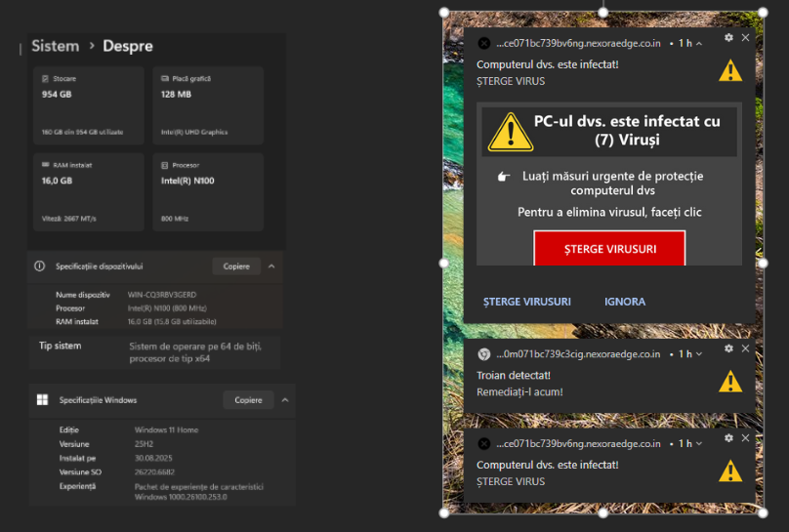This screenshot has height=532, width=789.
Task: Click the Pentru a elimina virusul, faceți clic text
Action: point(609,212)
